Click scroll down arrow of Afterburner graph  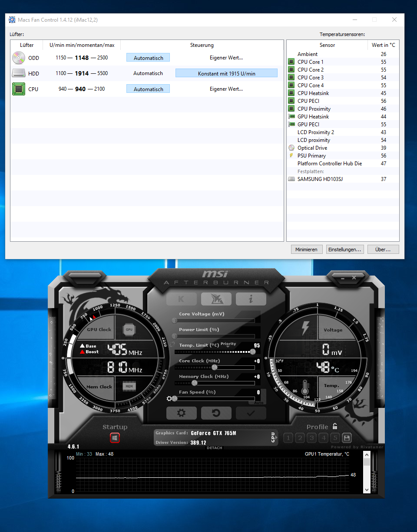click(x=367, y=489)
